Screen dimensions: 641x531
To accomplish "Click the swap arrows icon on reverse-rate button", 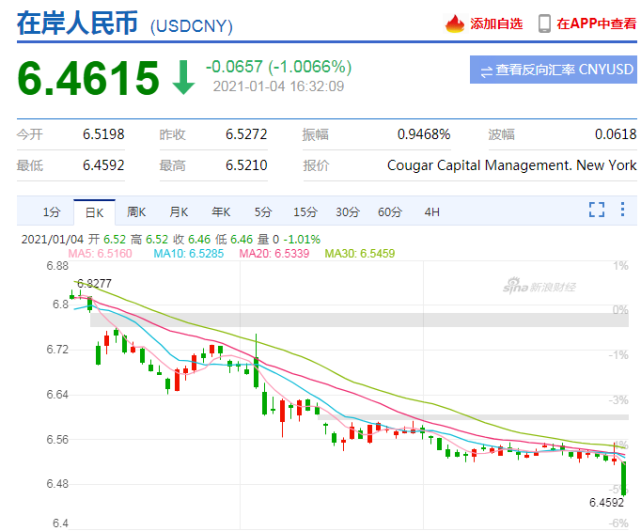I will (x=486, y=70).
